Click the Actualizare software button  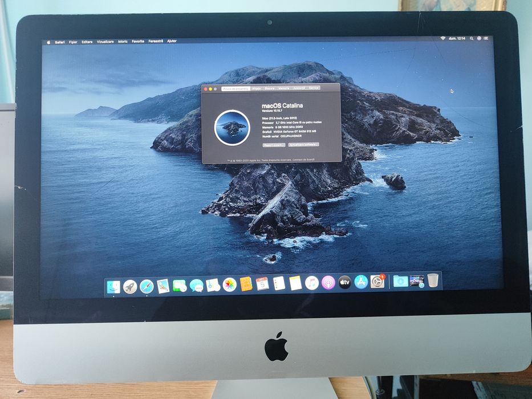click(304, 145)
